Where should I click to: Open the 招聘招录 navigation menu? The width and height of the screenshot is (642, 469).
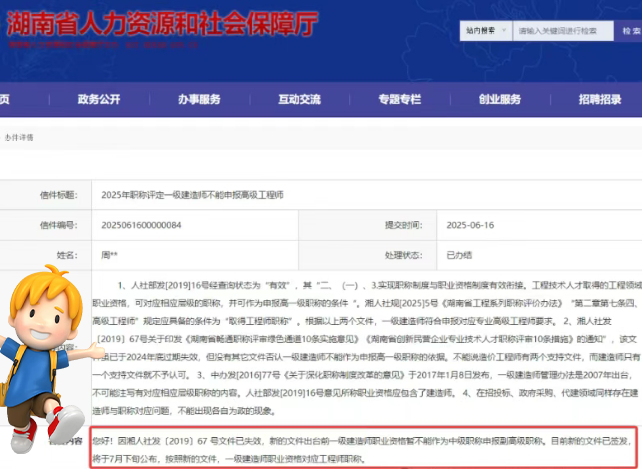click(x=600, y=99)
